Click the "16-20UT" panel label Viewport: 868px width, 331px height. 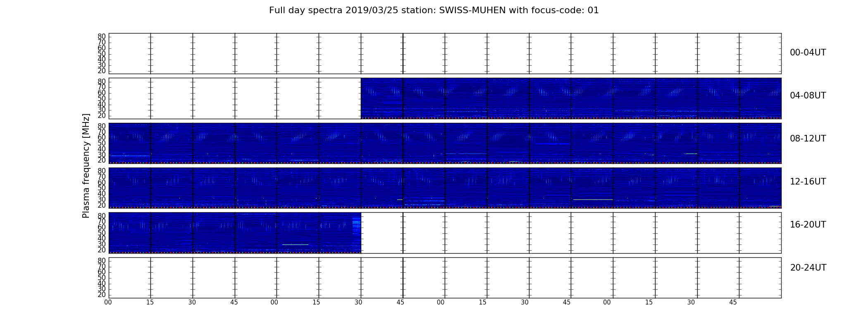808,225
